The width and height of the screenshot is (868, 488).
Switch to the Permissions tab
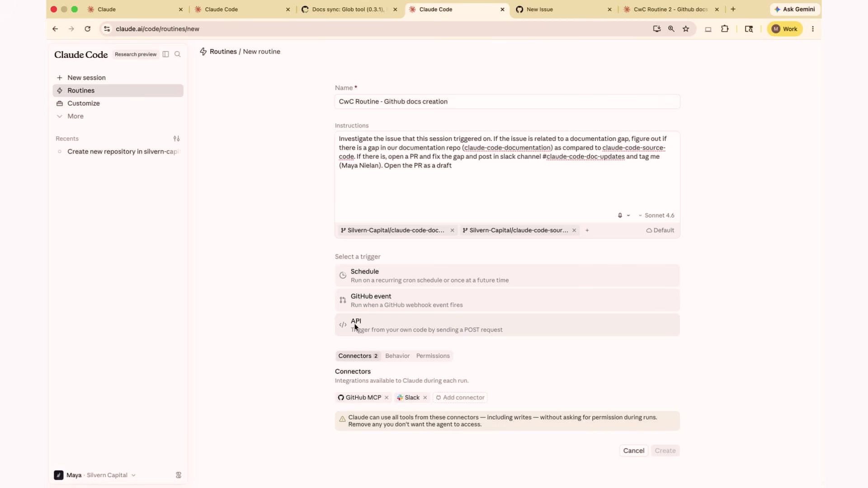(433, 356)
